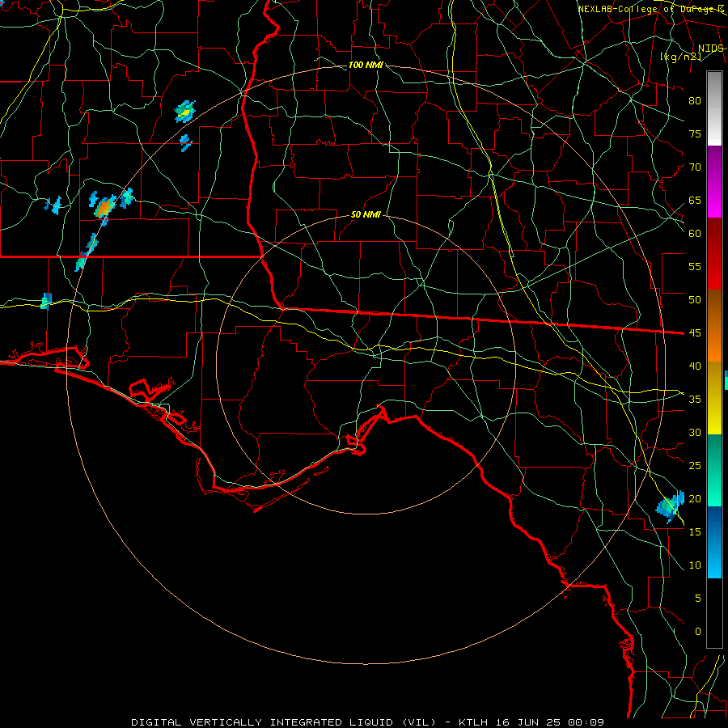Click the blue-green storm cell in the southeast
This screenshot has width=728, height=728.
[671, 506]
